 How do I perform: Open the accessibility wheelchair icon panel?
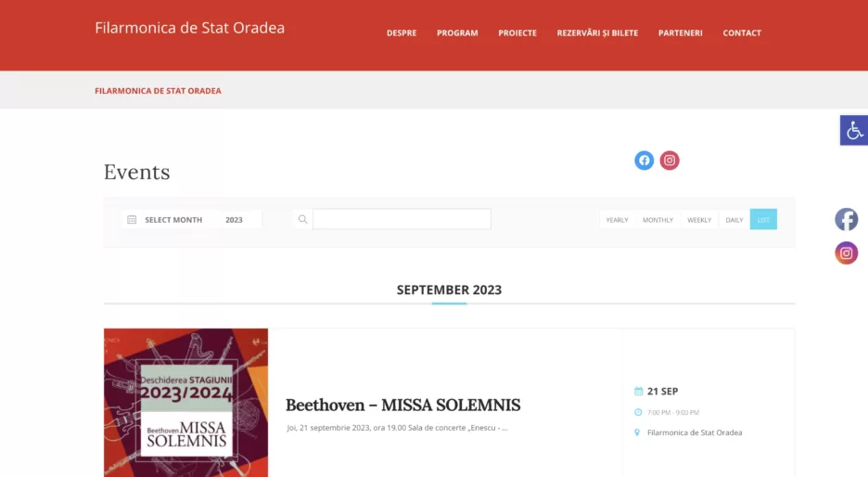[x=853, y=130]
